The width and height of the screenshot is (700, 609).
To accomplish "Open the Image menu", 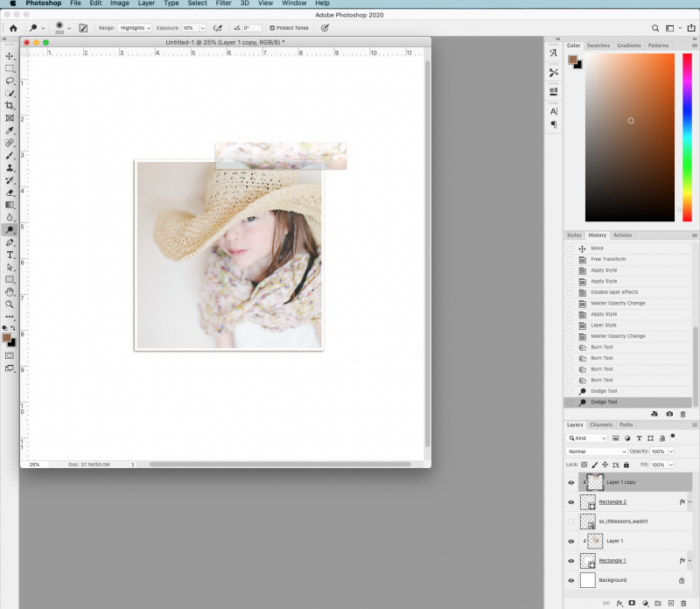I will (120, 3).
